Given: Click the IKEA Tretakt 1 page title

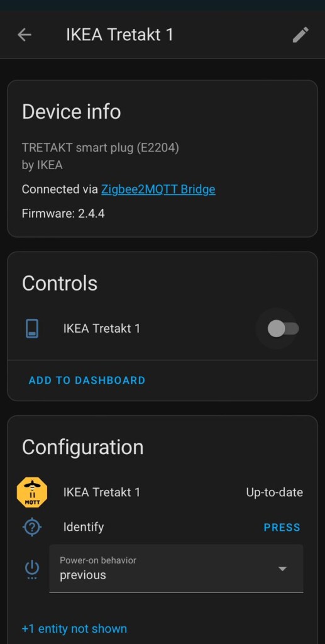Looking at the screenshot, I should (x=120, y=35).
